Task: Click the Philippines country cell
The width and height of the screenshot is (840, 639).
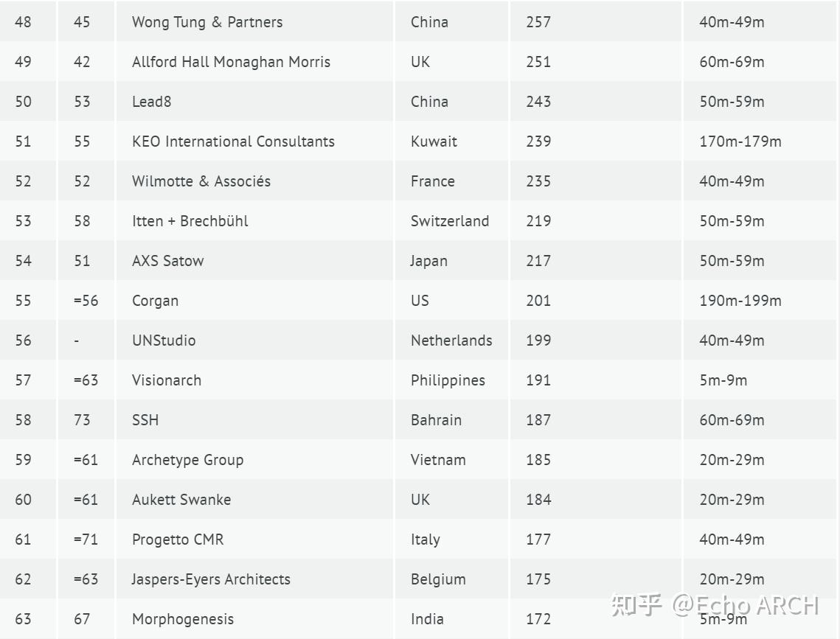Action: pos(448,380)
